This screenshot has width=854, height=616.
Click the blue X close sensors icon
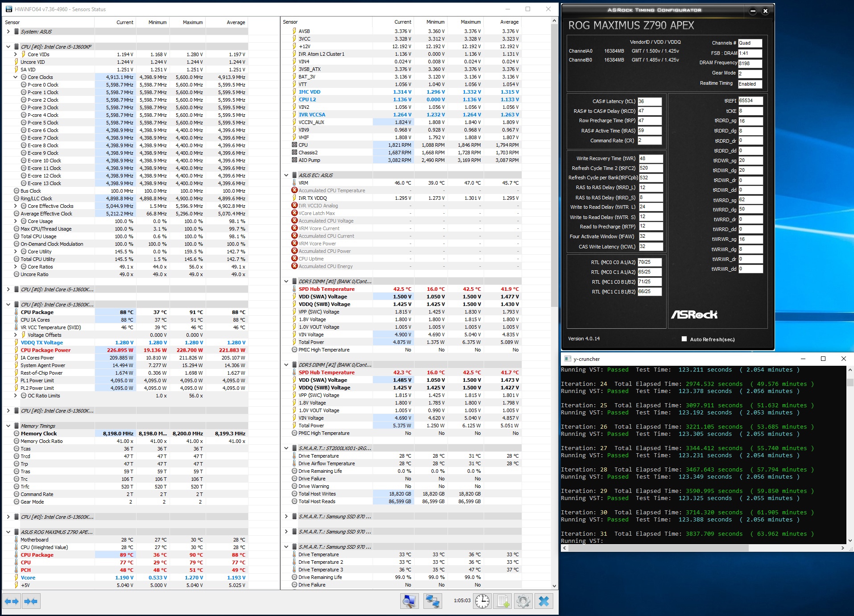coord(544,601)
